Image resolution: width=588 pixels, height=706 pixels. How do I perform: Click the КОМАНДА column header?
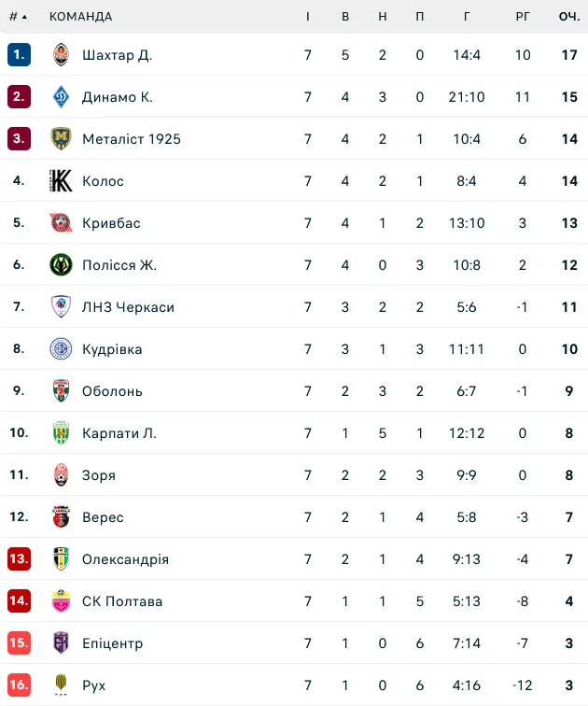point(80,17)
